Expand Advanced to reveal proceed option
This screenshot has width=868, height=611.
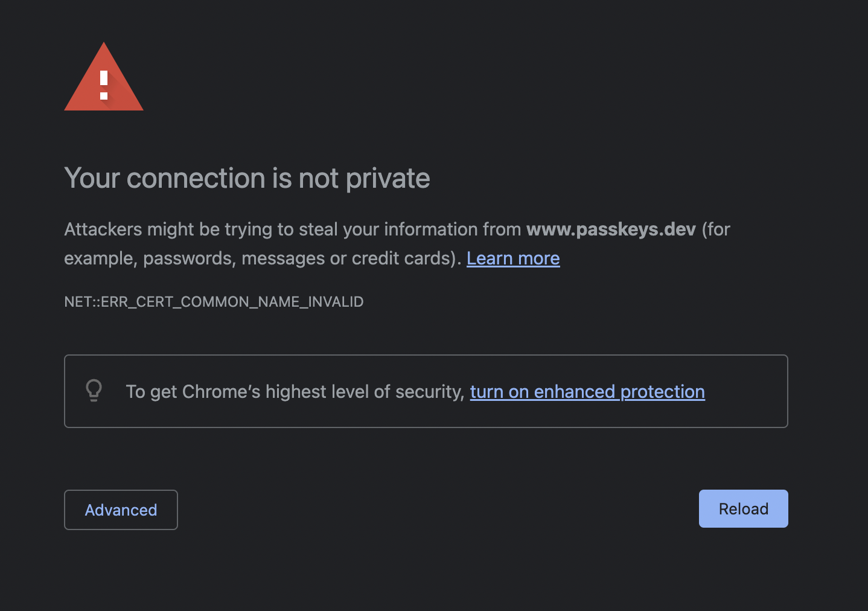pos(121,510)
